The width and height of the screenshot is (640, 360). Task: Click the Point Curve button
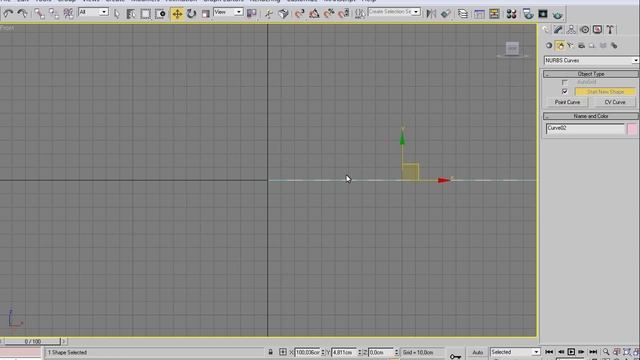(x=567, y=102)
